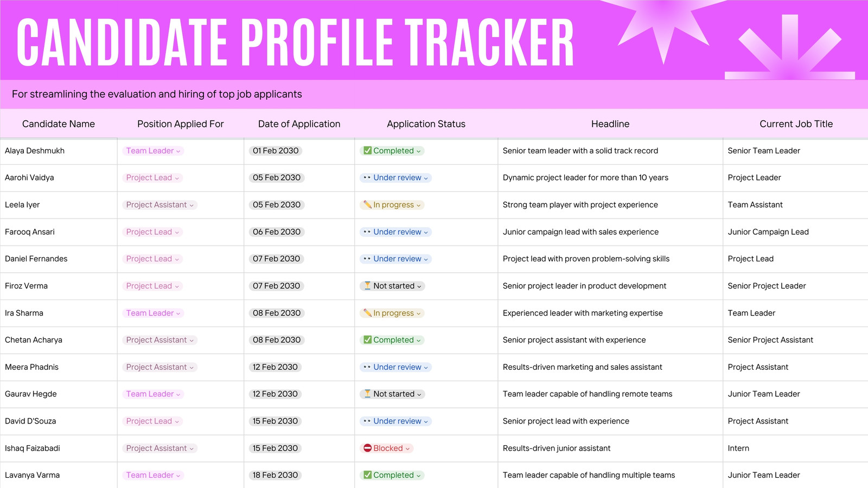Click the pencil icon in Leela Iyer's status
The image size is (868, 488).
pos(367,205)
